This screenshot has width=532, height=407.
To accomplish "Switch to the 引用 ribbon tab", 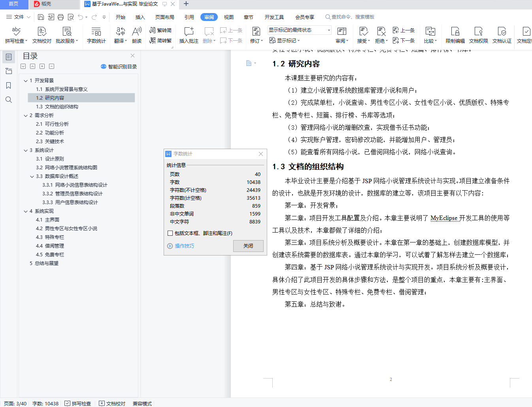I will (x=189, y=17).
